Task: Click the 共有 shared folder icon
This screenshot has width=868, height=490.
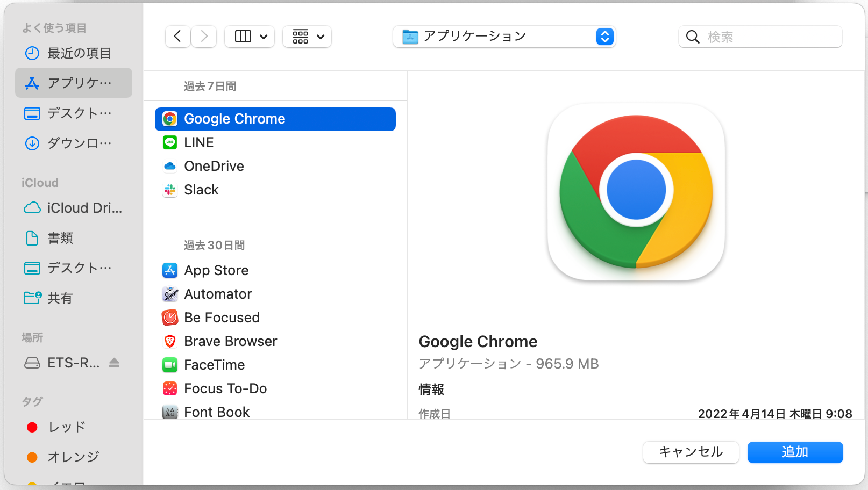Action: (33, 298)
